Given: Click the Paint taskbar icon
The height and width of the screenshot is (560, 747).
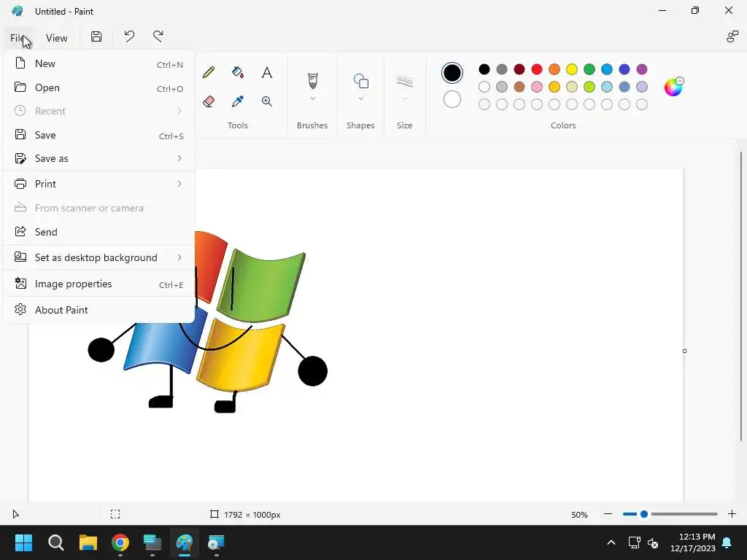Looking at the screenshot, I should pos(185,542).
